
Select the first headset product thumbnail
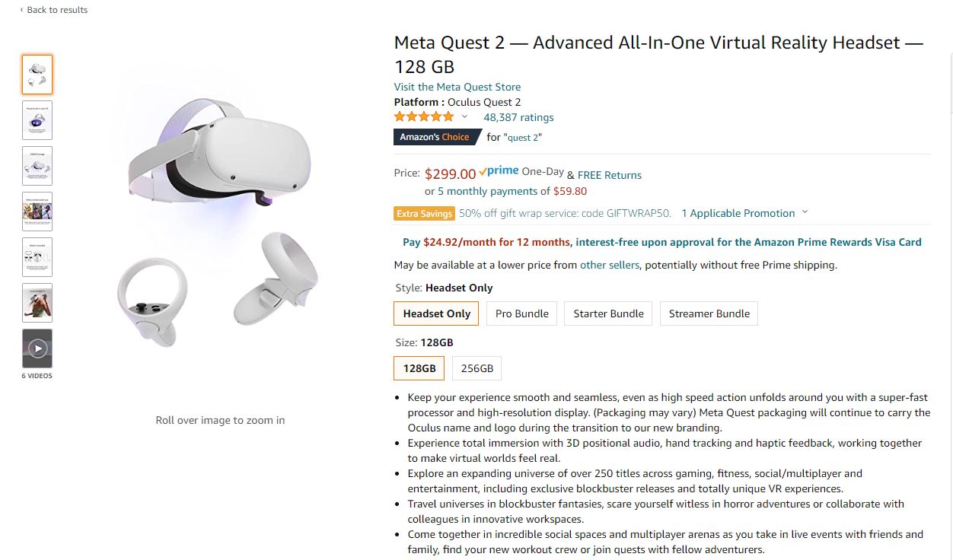tap(37, 75)
